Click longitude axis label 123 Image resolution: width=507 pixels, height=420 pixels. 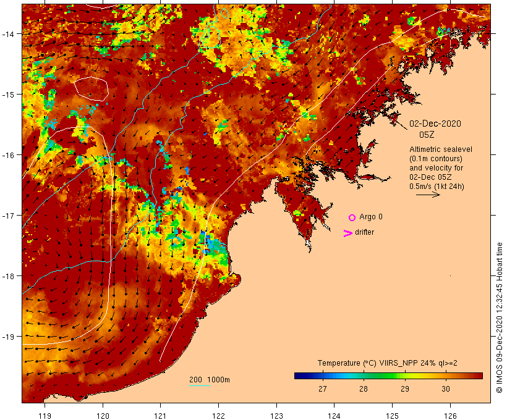coord(276,416)
